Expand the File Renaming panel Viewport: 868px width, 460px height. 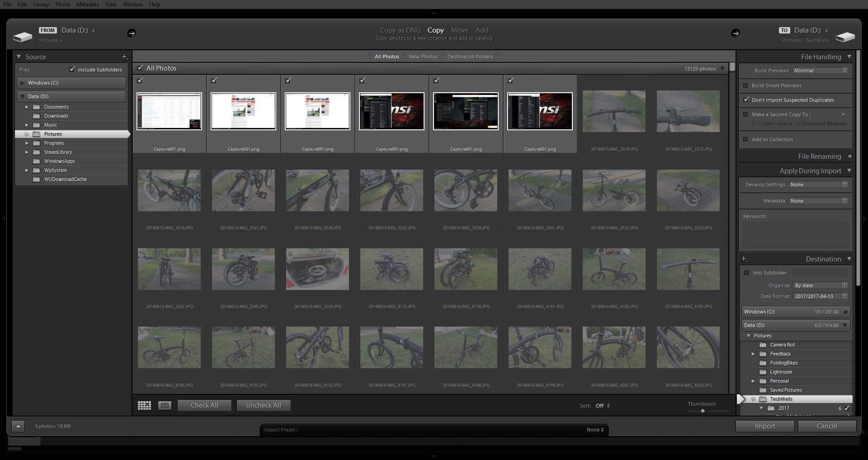coord(849,156)
